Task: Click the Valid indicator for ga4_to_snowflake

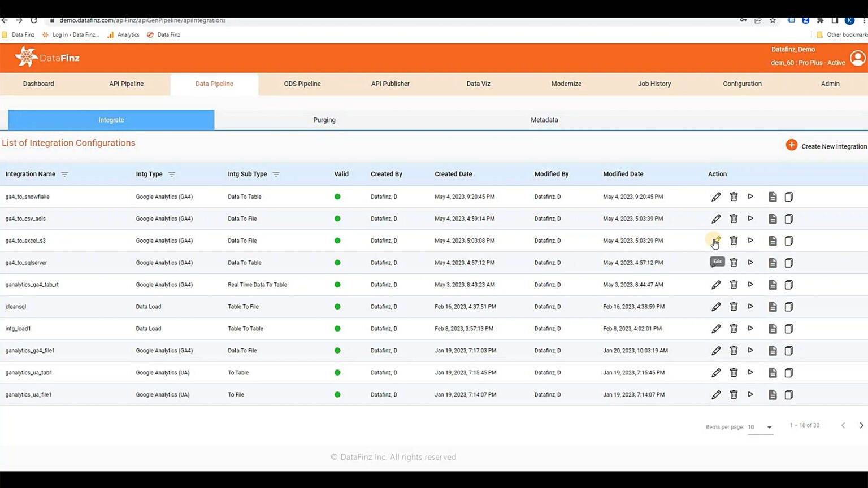Action: coord(337,197)
